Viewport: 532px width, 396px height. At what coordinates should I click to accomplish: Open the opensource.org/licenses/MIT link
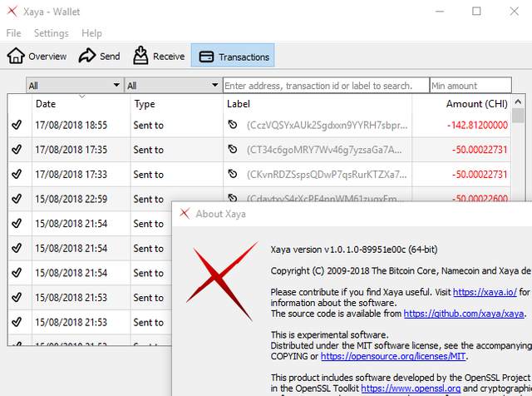coord(393,356)
